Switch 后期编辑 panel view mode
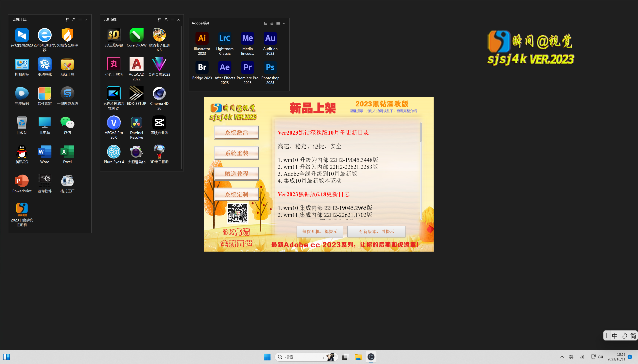638x364 pixels. (x=160, y=20)
